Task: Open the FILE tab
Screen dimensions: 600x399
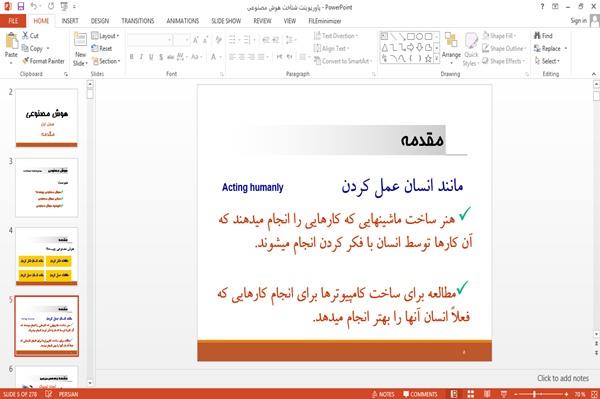Action: pos(13,21)
